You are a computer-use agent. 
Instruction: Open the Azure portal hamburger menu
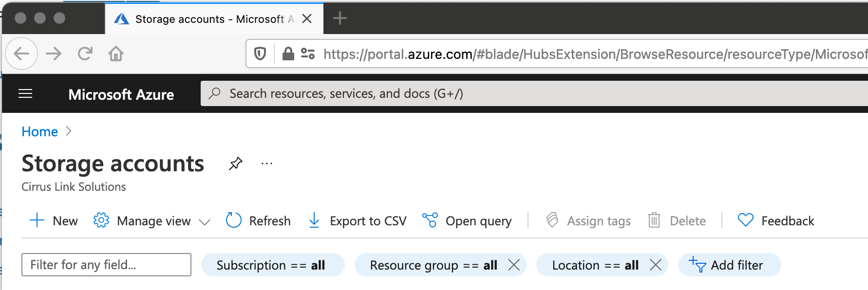tap(25, 94)
